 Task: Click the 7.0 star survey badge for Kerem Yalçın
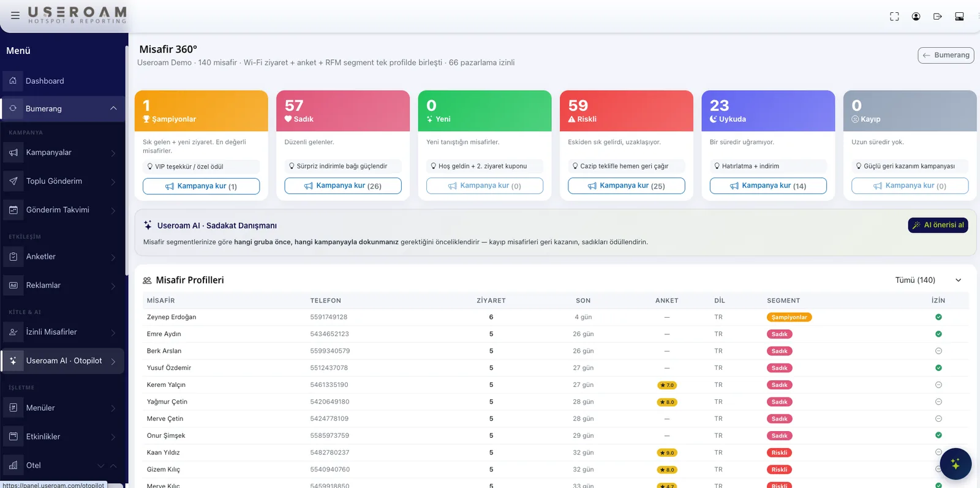point(667,385)
